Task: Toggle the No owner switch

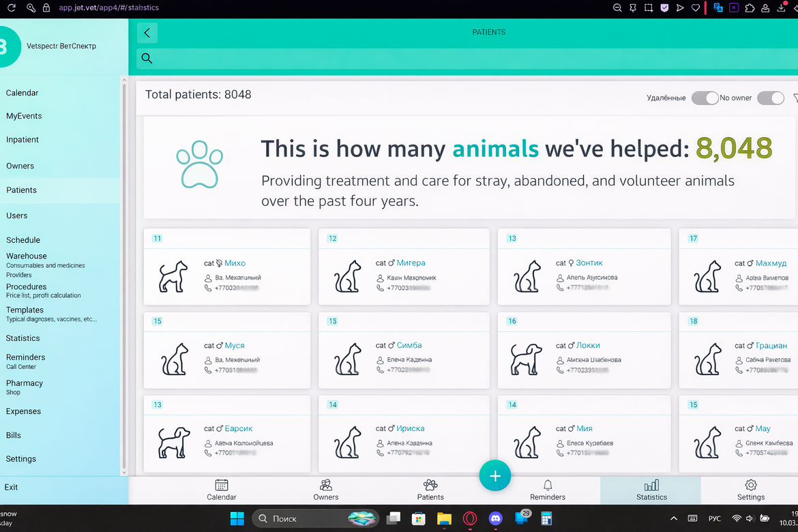Action: 770,98
